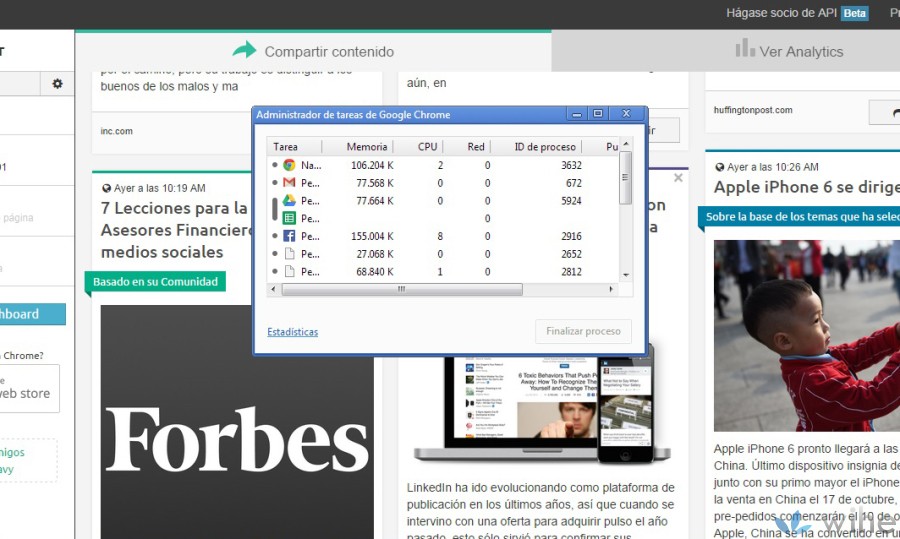
Task: Click the Basado en su Comunidad label
Action: click(156, 282)
